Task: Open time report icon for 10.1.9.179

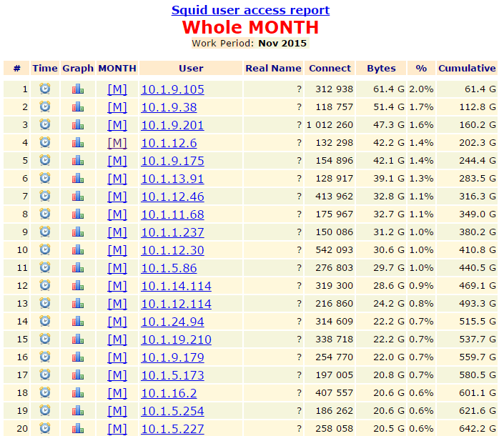Action: [x=45, y=357]
